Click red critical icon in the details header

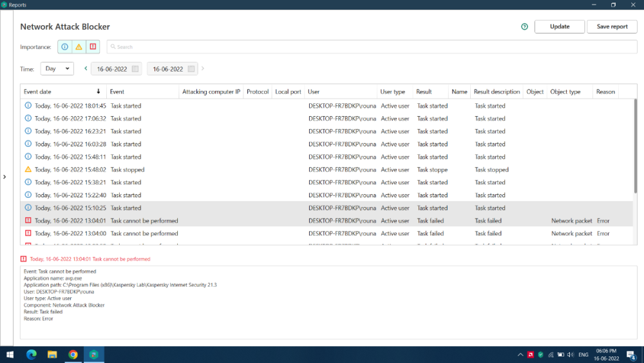[23, 259]
